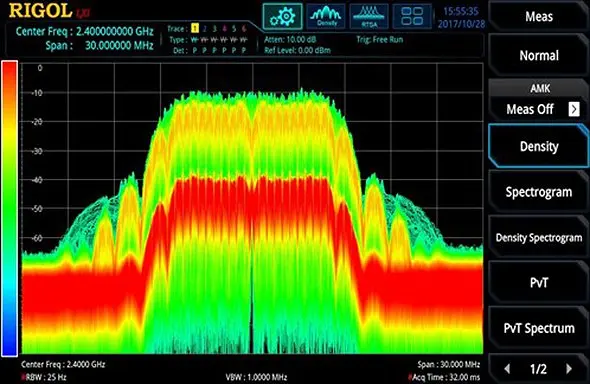Screen dimensions: 590x384
Task: Click the VBW: 1.0000 MHz label
Action: 256,377
